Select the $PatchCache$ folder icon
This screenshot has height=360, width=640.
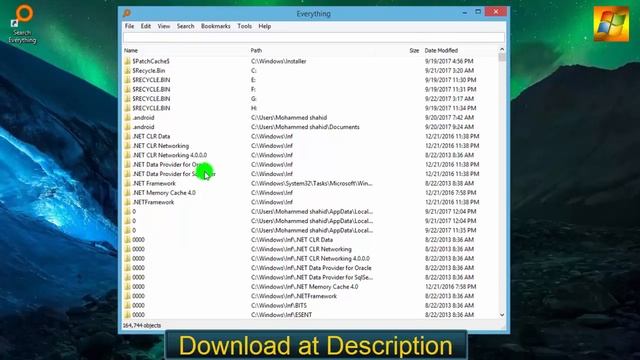click(127, 61)
